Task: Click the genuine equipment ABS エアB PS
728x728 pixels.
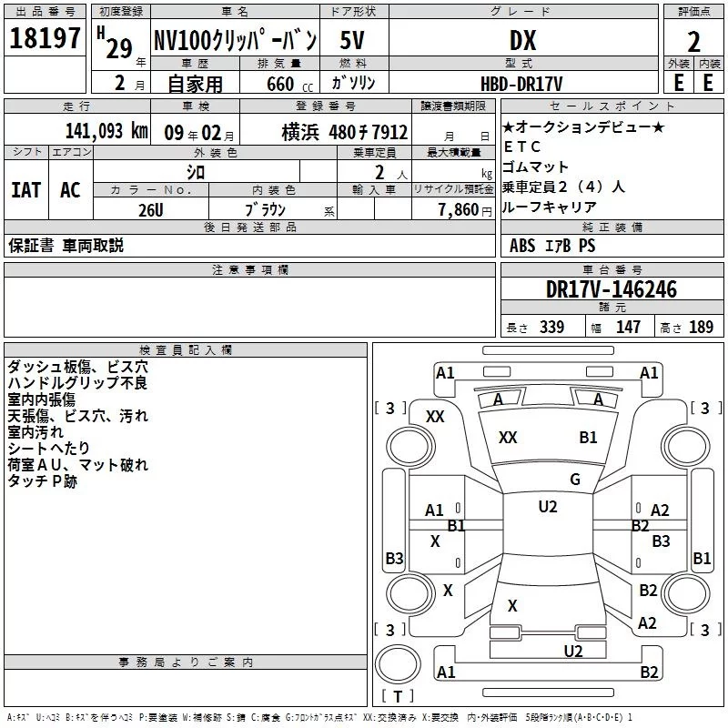Action: 552,245
